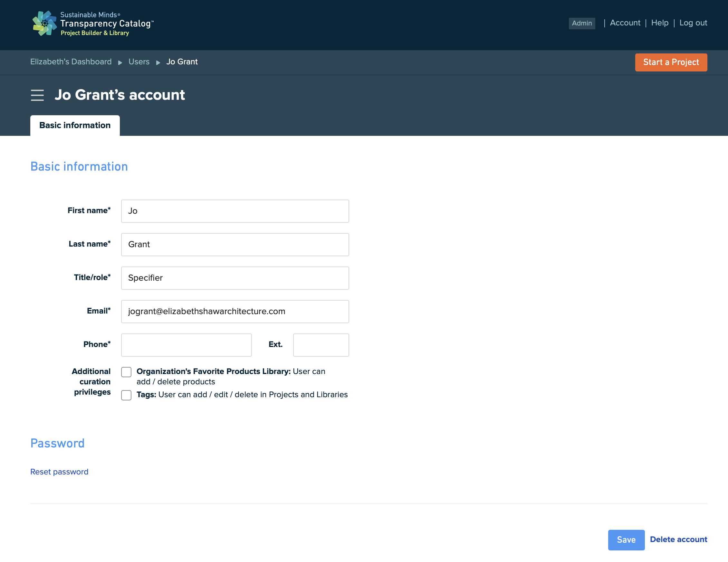Click the Start a Project button
Image resolution: width=728 pixels, height=562 pixels.
671,62
